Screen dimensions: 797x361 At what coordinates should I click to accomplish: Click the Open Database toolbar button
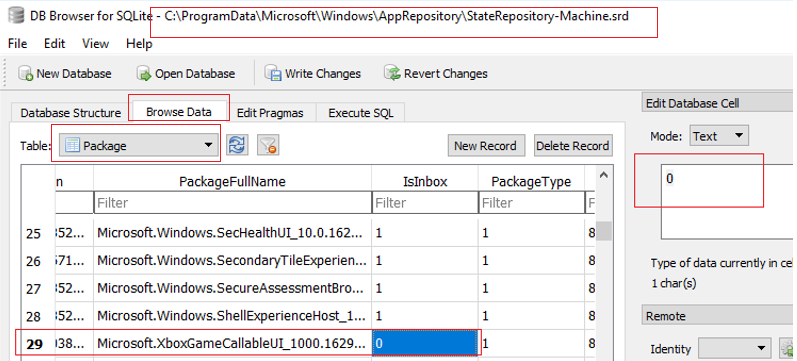(x=187, y=74)
